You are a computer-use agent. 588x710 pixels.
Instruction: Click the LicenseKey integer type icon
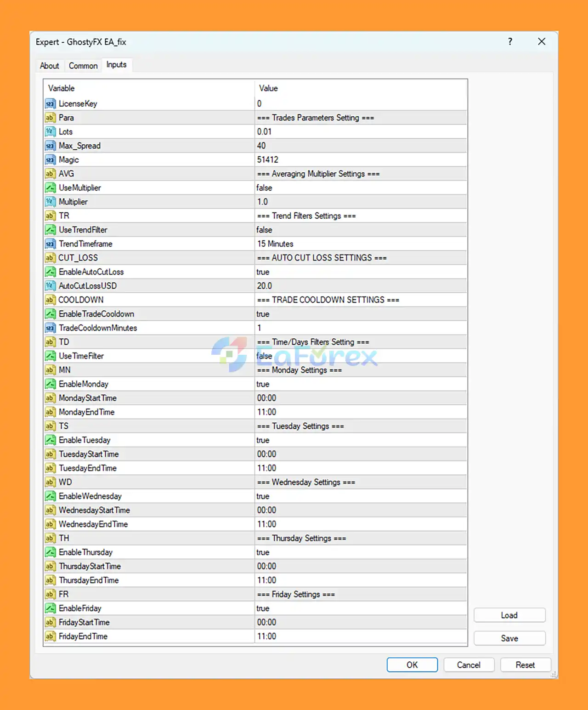point(50,104)
